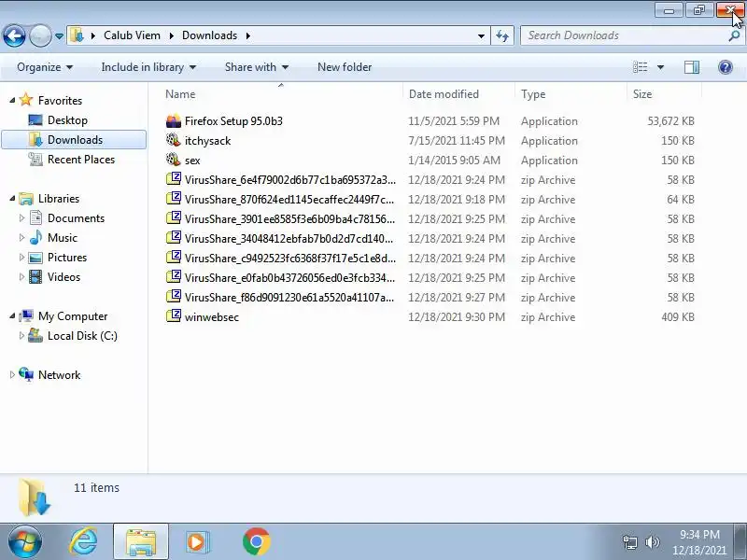Viewport: 747px width, 560px height.
Task: Click the folder icon in address bar
Action: [x=77, y=35]
